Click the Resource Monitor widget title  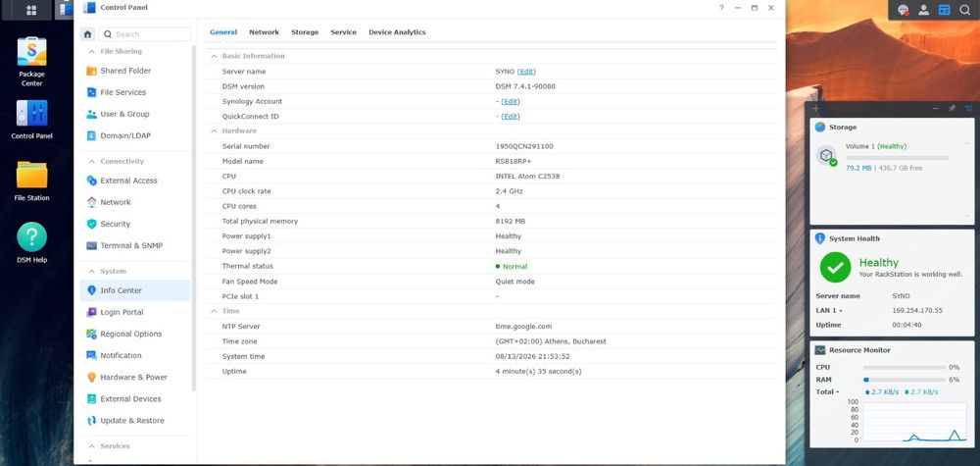pyautogui.click(x=859, y=350)
